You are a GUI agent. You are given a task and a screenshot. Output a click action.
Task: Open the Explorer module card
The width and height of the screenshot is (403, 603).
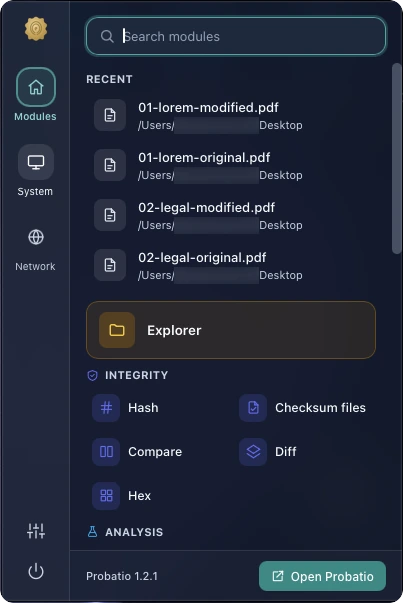[231, 330]
